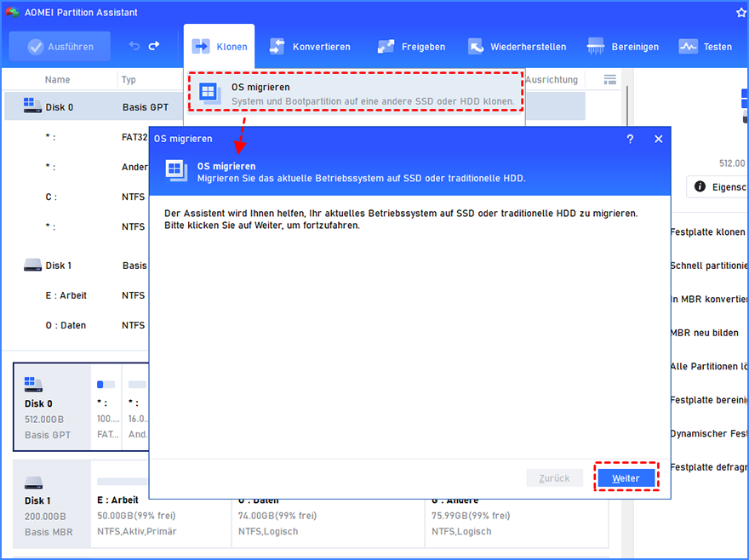Image resolution: width=749 pixels, height=560 pixels.
Task: Click the Ausrichtung column header
Action: pyautogui.click(x=552, y=79)
